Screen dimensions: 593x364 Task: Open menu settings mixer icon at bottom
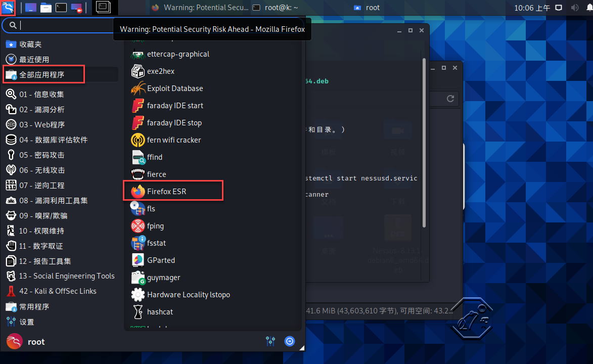click(x=270, y=341)
